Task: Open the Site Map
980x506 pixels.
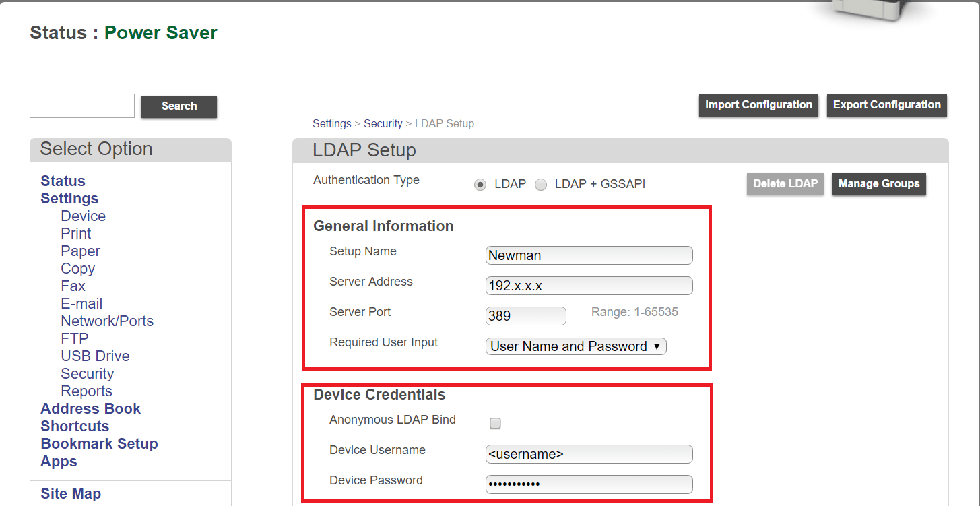Action: [70, 493]
